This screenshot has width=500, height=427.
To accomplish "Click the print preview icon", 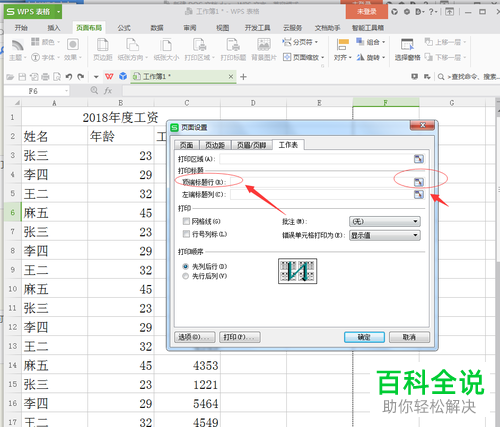I will pos(57,77).
